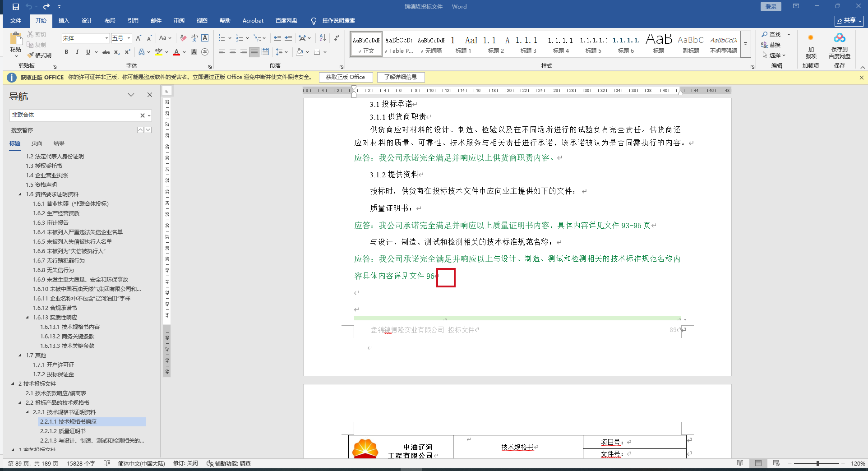Increase font size with the grow font icon
Viewport: 868px width, 471px height.
139,38
